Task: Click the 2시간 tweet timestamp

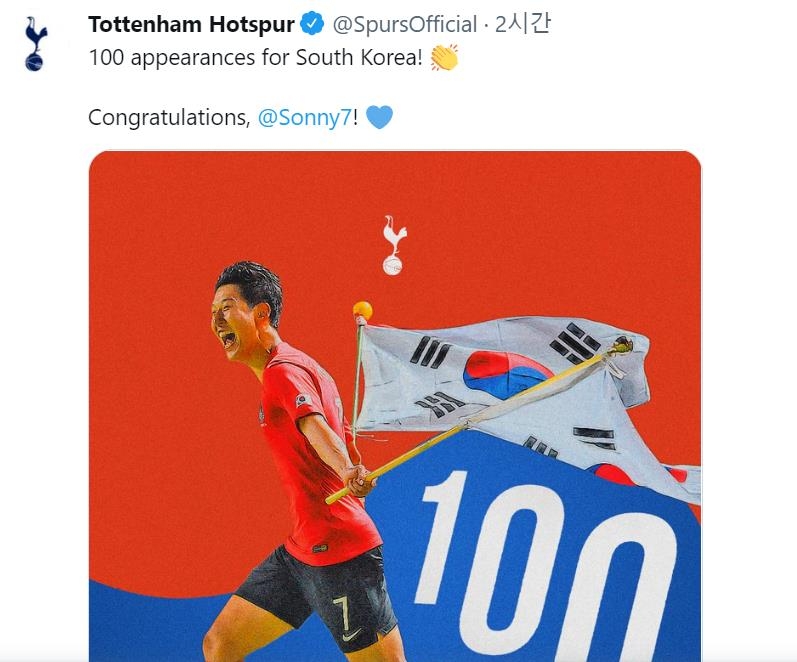Action: [x=522, y=24]
